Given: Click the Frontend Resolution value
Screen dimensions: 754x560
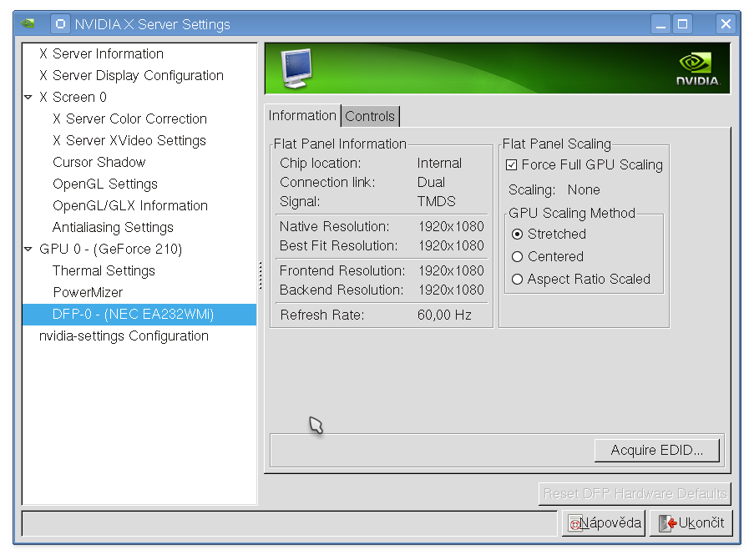Looking at the screenshot, I should click(x=451, y=270).
